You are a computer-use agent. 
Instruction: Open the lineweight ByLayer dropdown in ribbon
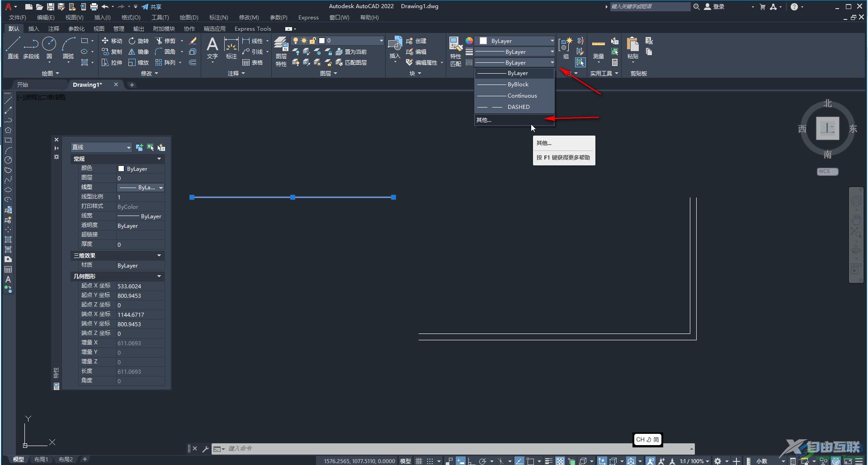(515, 52)
